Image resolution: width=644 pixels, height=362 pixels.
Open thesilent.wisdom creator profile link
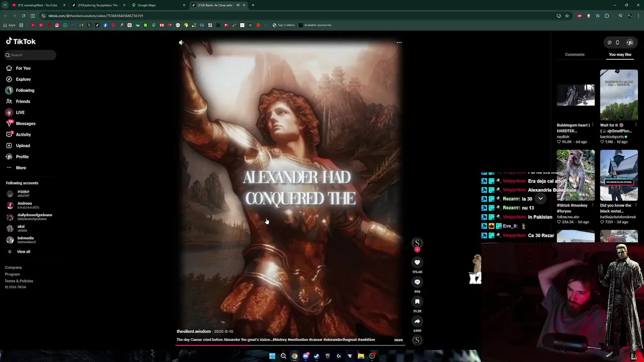click(x=194, y=332)
